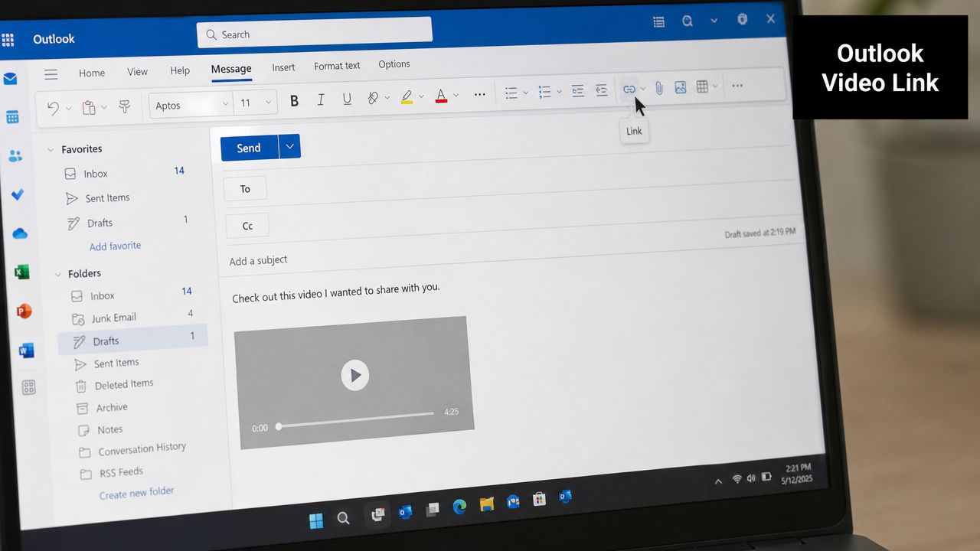
Task: Switch to the View tab
Action: click(138, 71)
